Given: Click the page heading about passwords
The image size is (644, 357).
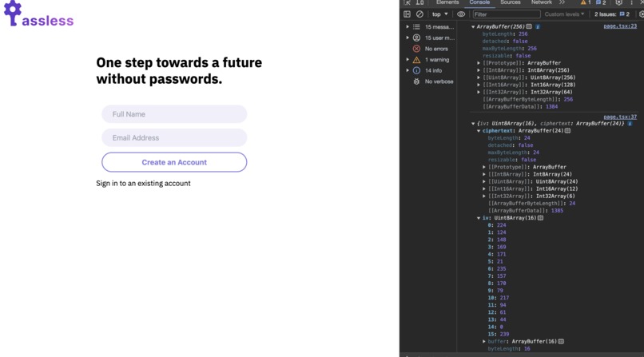Looking at the screenshot, I should point(179,70).
